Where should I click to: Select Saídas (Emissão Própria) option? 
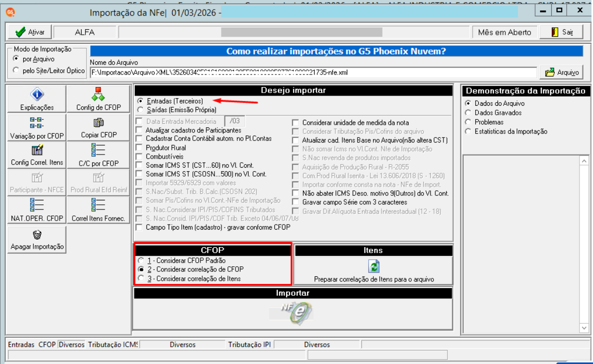pos(140,110)
